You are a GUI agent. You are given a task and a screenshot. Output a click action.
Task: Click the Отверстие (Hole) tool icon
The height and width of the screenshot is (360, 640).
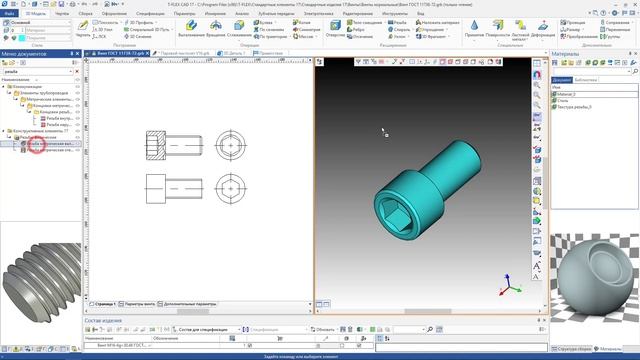(x=335, y=25)
